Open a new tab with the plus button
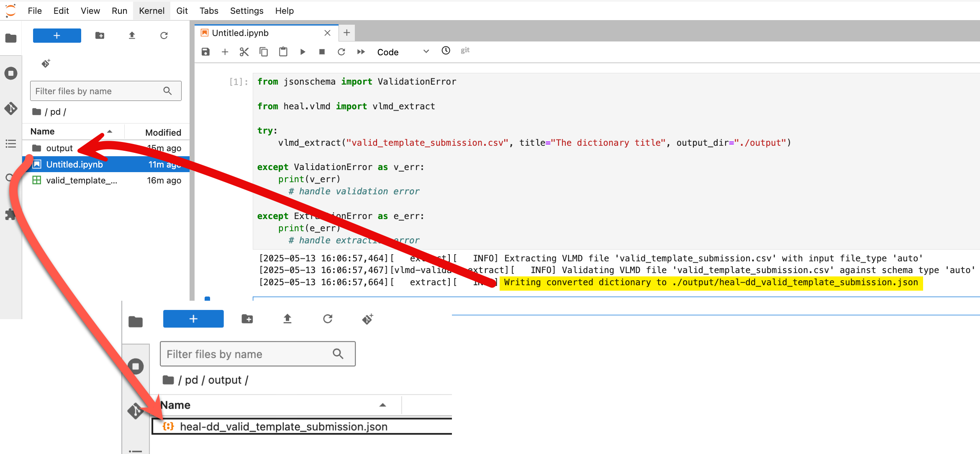 (x=347, y=33)
